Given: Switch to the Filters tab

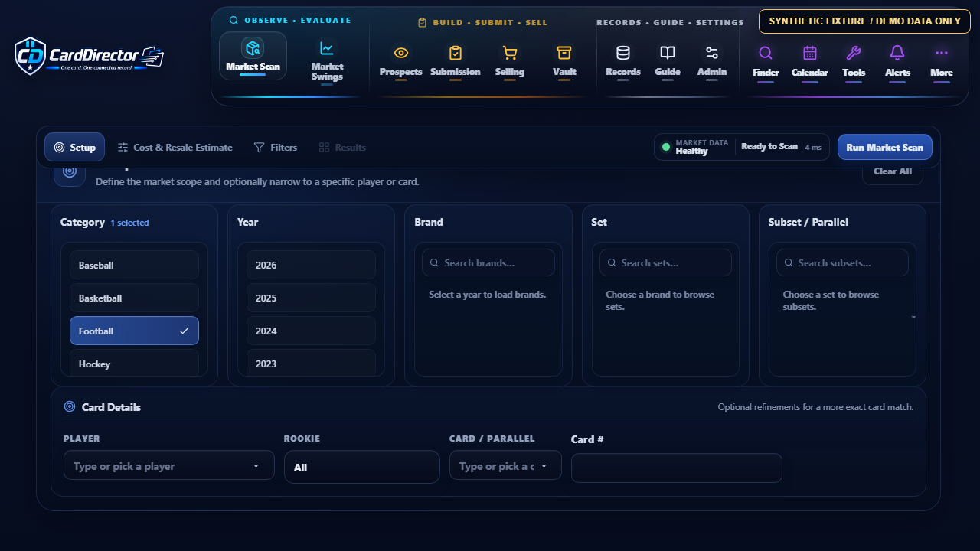Looking at the screenshot, I should [276, 147].
